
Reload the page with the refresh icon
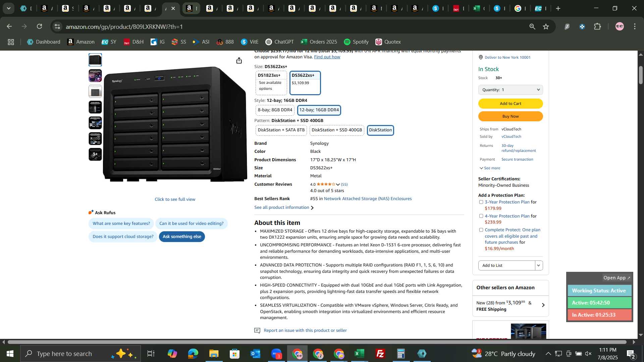click(x=40, y=26)
